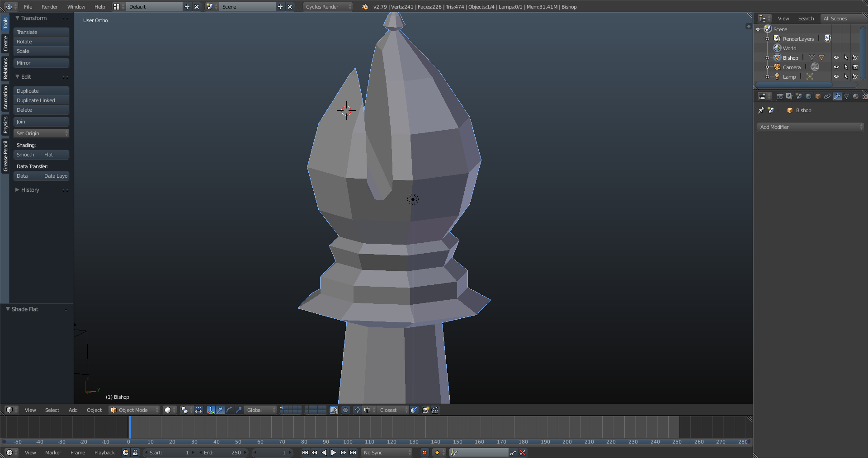Click the Duplicate Linked button
Image resolution: width=868 pixels, height=458 pixels.
41,100
